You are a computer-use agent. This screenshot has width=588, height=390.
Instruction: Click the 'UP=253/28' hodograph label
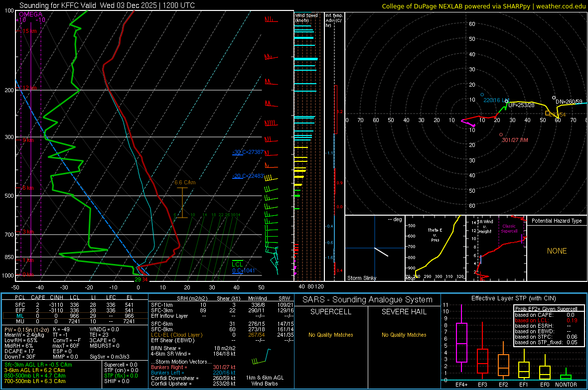521,105
